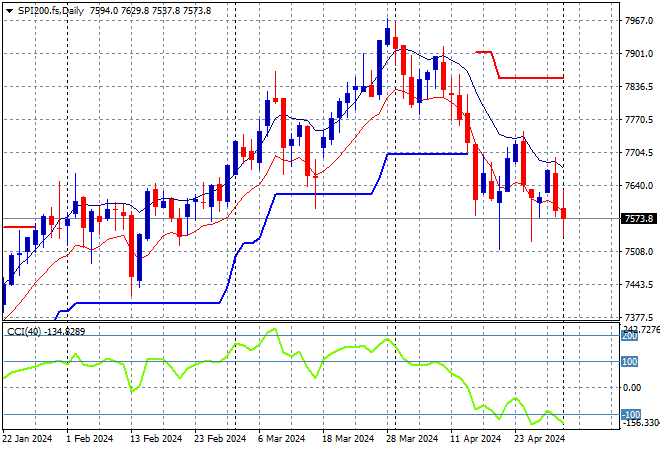Select the horizontal price line at 7573.8

(x=311, y=218)
